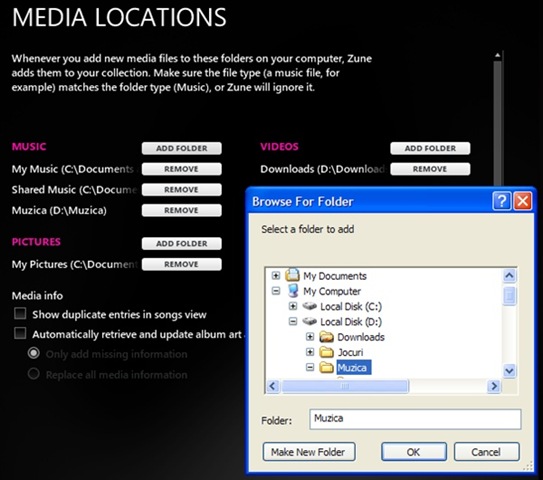Click the folder tree scroll right arrow
543x480 pixels.
click(x=494, y=386)
